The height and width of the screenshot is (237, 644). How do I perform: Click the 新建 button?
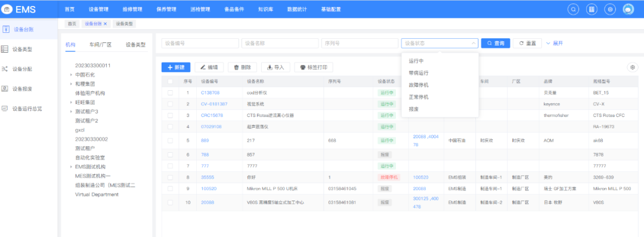click(176, 67)
